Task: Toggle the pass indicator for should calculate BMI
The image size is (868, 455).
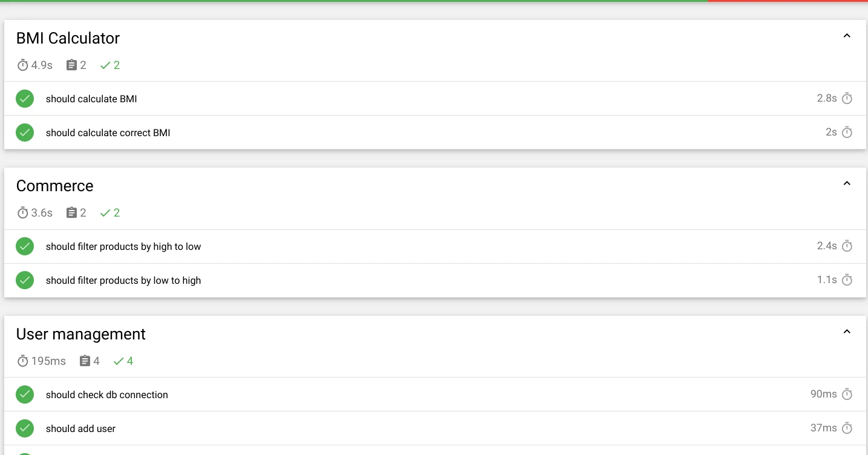Action: pos(25,98)
